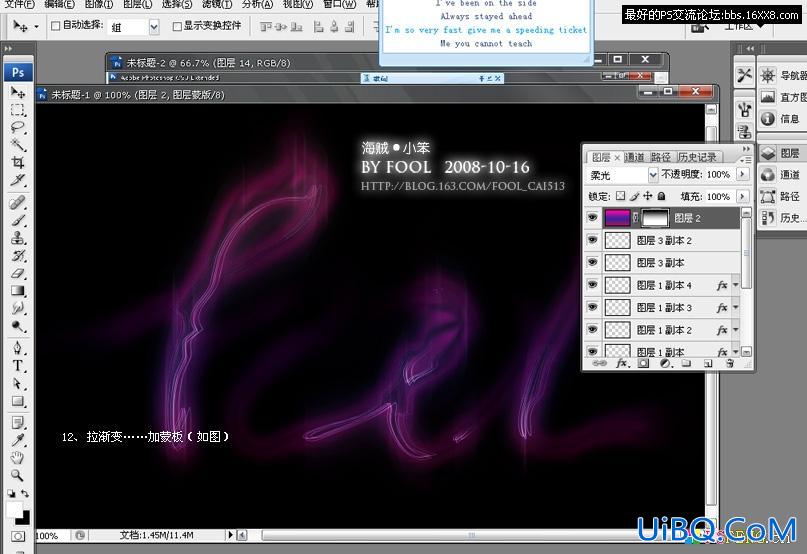Hide the 图层 1 副本 3 layer
The height and width of the screenshot is (554, 807).
tap(592, 307)
